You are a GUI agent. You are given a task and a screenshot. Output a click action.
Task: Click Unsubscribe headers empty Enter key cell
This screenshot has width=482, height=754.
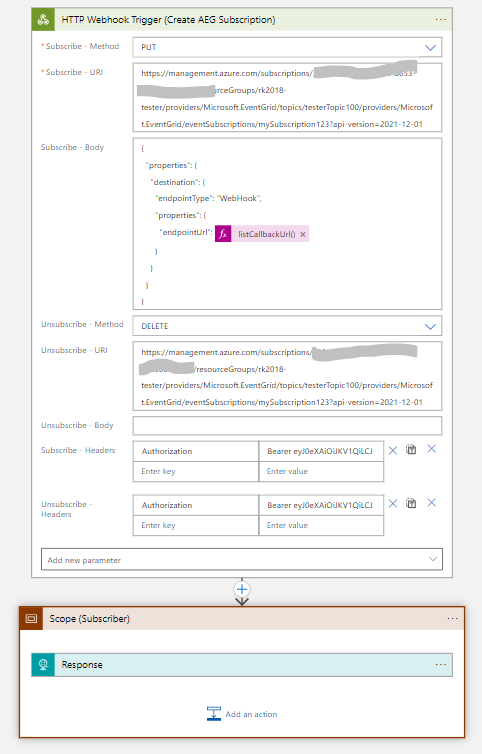196,525
